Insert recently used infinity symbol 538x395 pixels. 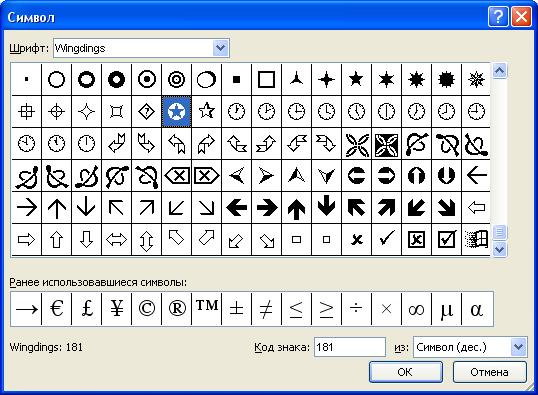pos(417,309)
